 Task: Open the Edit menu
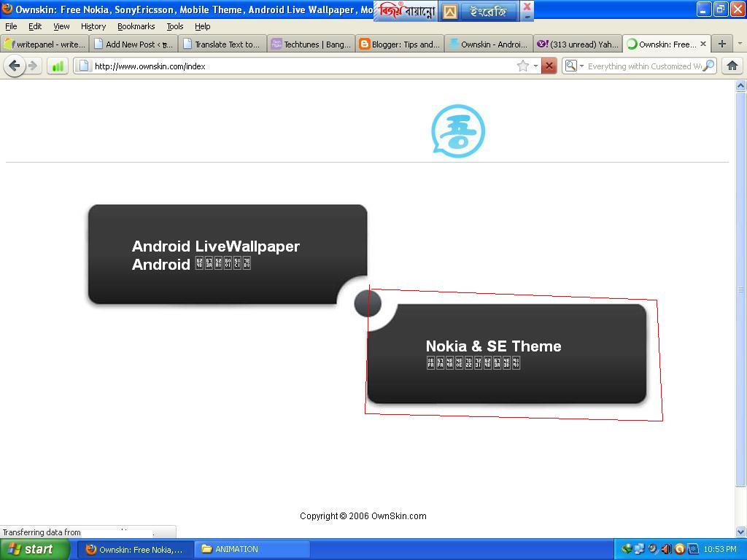point(35,26)
